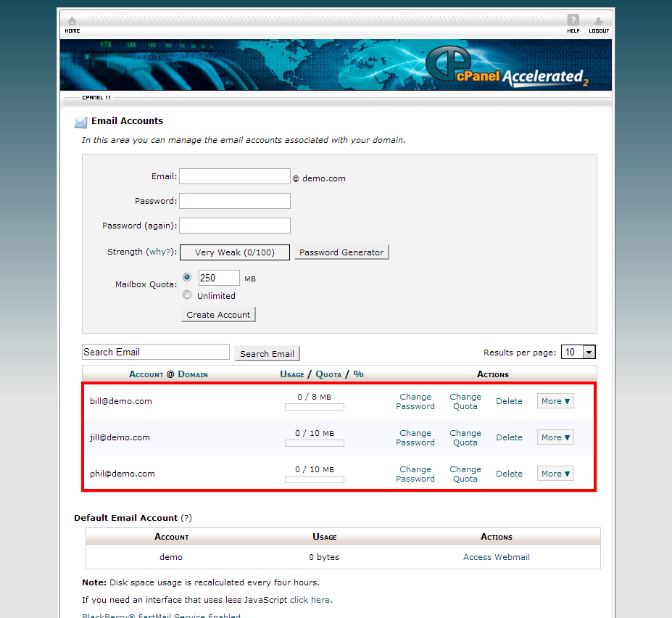Click the Email Accounts envelope icon
Screen dimensions: 672x618
pos(80,123)
